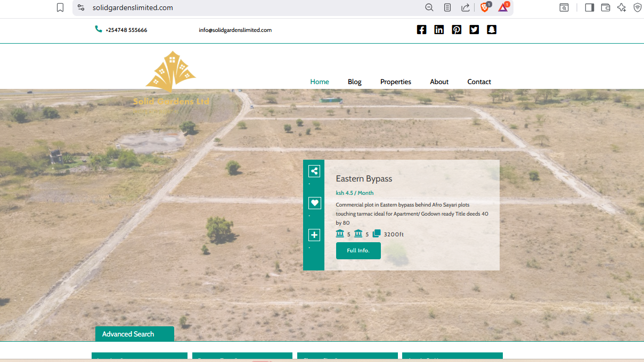Click the info@solidgardenslimited.com email link

[x=235, y=30]
